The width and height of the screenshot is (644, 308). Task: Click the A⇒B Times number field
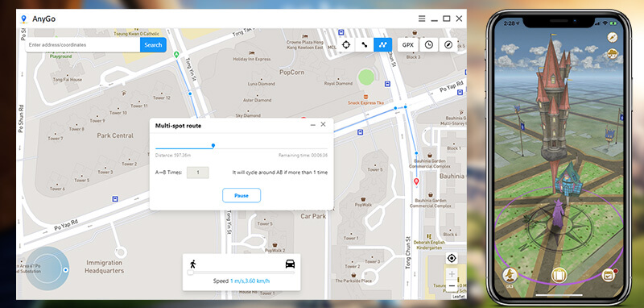coord(197,173)
